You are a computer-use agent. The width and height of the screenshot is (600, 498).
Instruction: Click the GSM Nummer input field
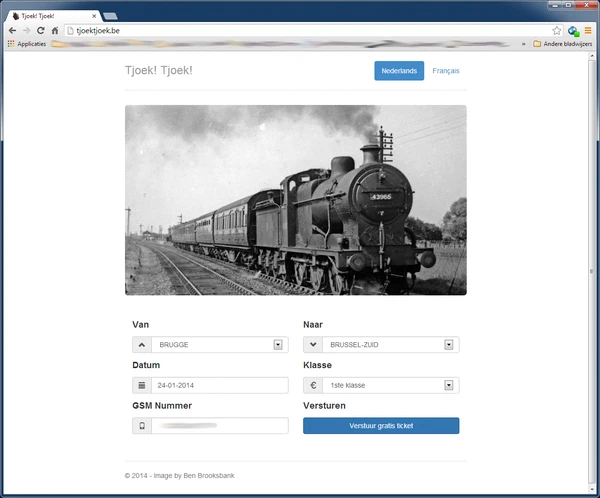pos(220,426)
